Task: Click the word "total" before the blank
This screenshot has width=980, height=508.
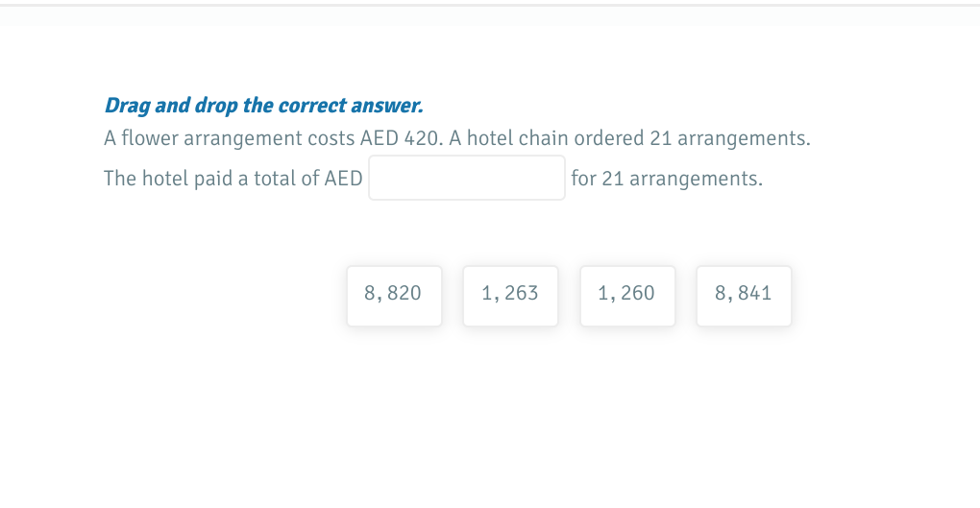Action: click(276, 180)
